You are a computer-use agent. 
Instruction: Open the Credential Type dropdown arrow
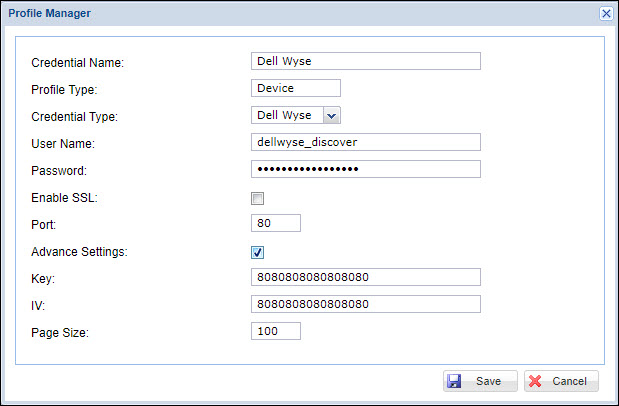tap(332, 115)
